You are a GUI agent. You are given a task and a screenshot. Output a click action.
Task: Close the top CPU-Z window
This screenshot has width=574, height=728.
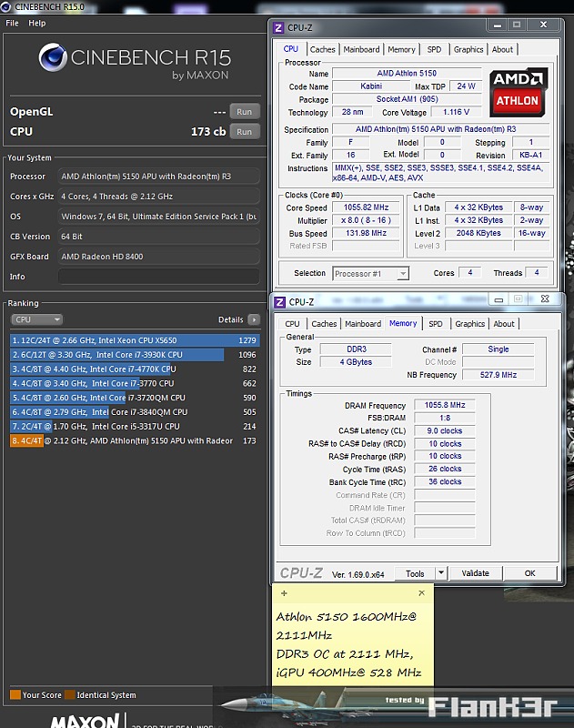click(543, 25)
